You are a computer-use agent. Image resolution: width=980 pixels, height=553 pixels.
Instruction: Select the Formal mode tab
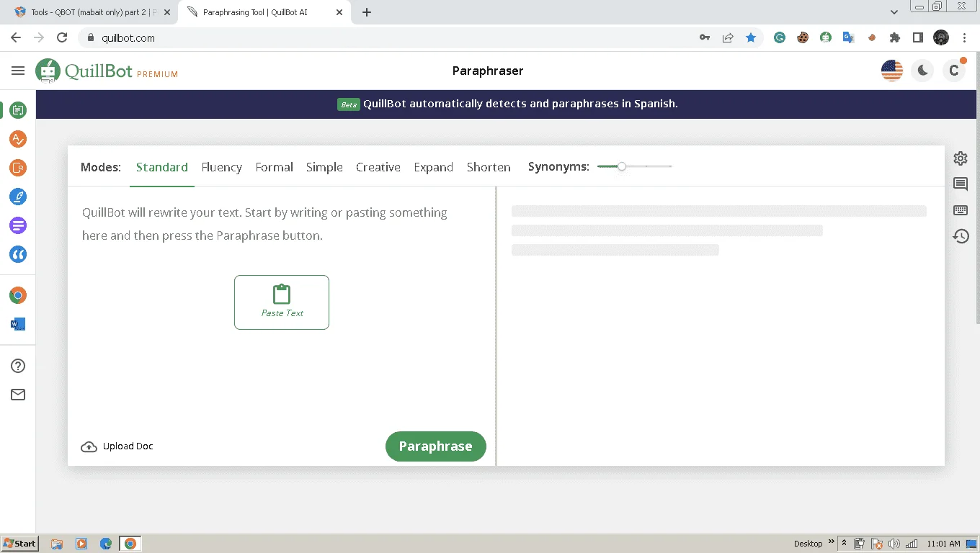[275, 167]
